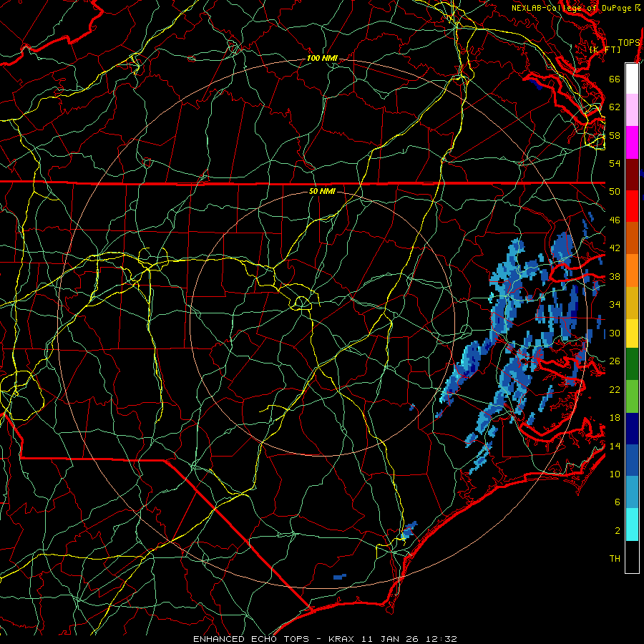Click legend value "30"
644x644 pixels.
(x=615, y=333)
